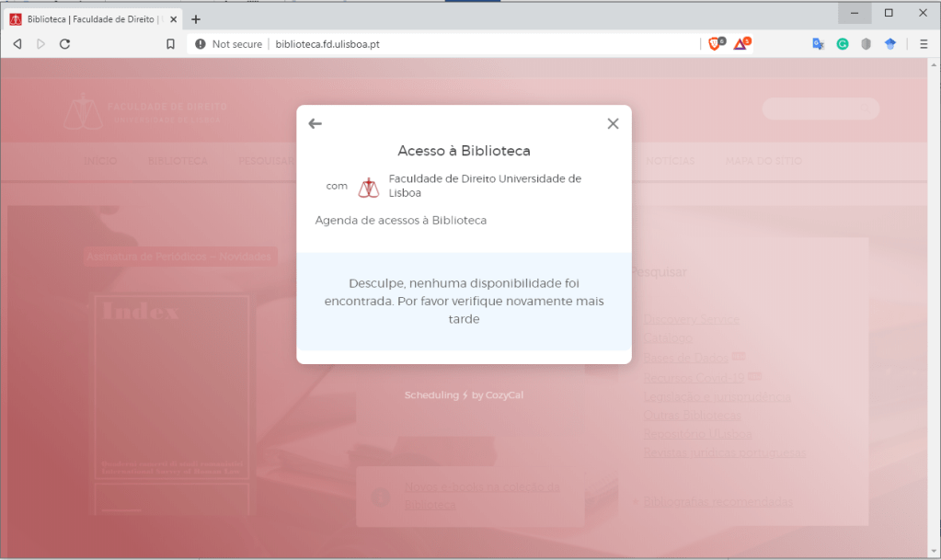Click the Faculdade de Direito logo in dialog
Screen dimensions: 941x560
[x=369, y=187]
